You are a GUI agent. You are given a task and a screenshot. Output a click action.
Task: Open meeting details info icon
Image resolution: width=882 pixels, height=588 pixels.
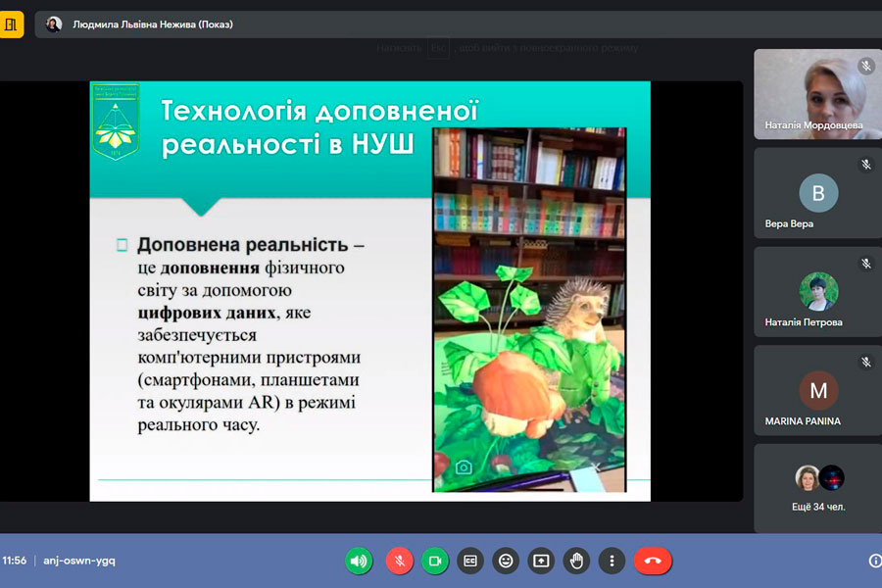coord(875,561)
